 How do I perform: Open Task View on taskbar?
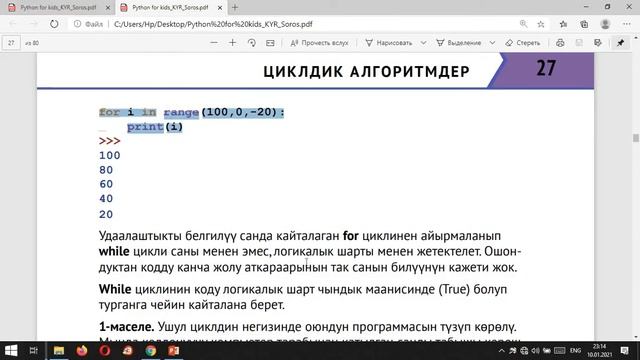coord(33,351)
